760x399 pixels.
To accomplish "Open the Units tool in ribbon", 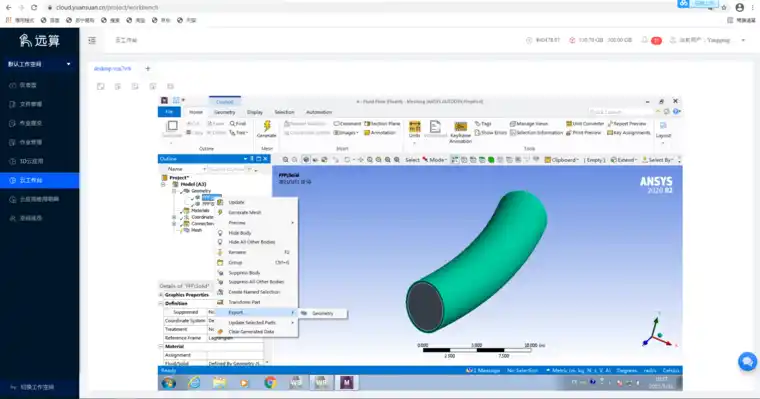I will (x=414, y=129).
